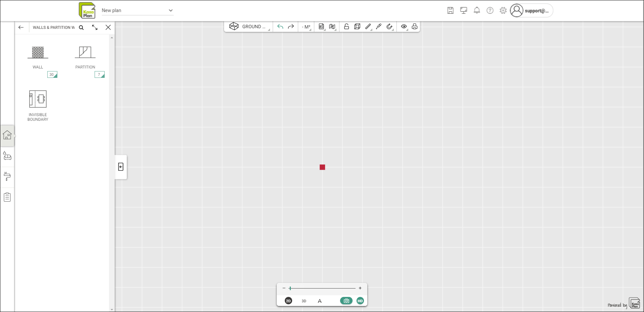Select the marker annotation tool

click(379, 27)
